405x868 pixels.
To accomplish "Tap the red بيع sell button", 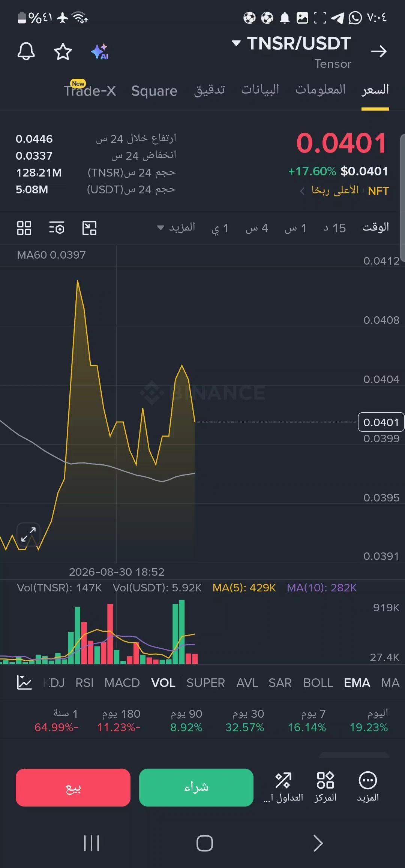I will [73, 787].
